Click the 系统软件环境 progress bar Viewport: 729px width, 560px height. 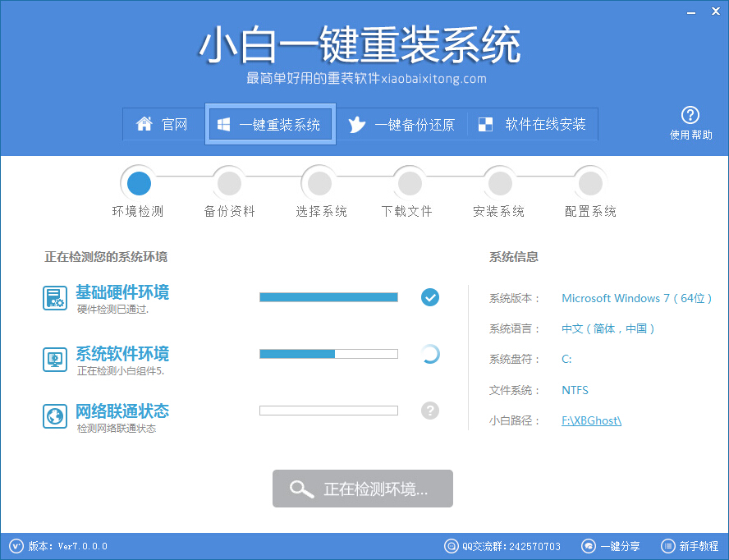(328, 354)
